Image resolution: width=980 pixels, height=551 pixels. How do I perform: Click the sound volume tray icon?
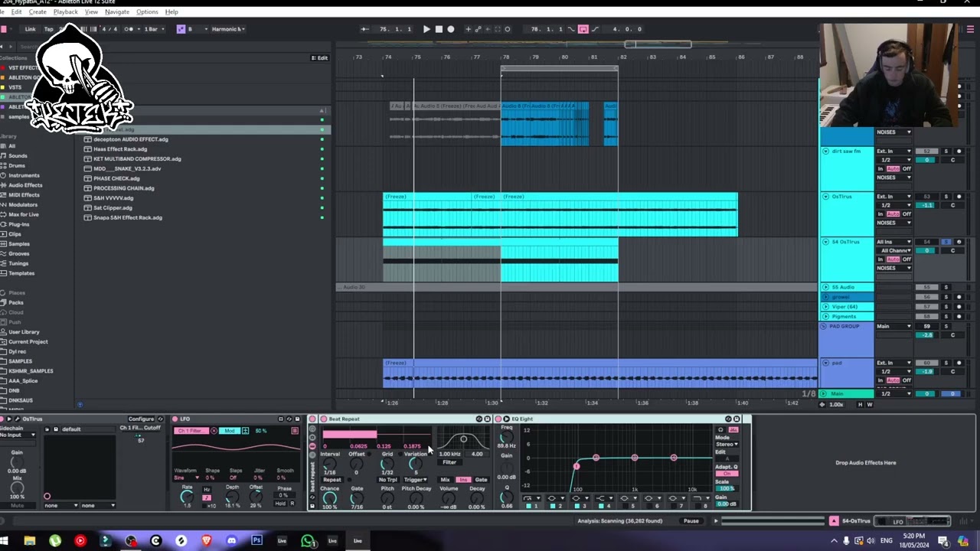click(871, 541)
